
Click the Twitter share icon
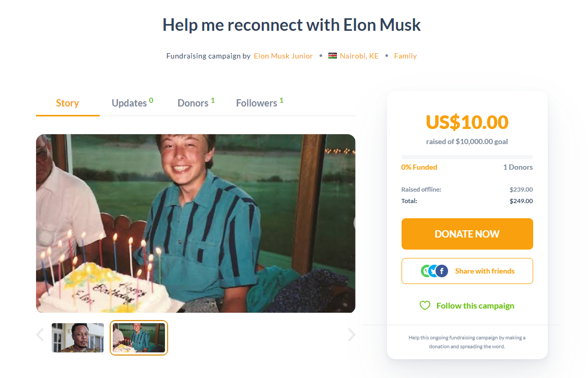433,271
